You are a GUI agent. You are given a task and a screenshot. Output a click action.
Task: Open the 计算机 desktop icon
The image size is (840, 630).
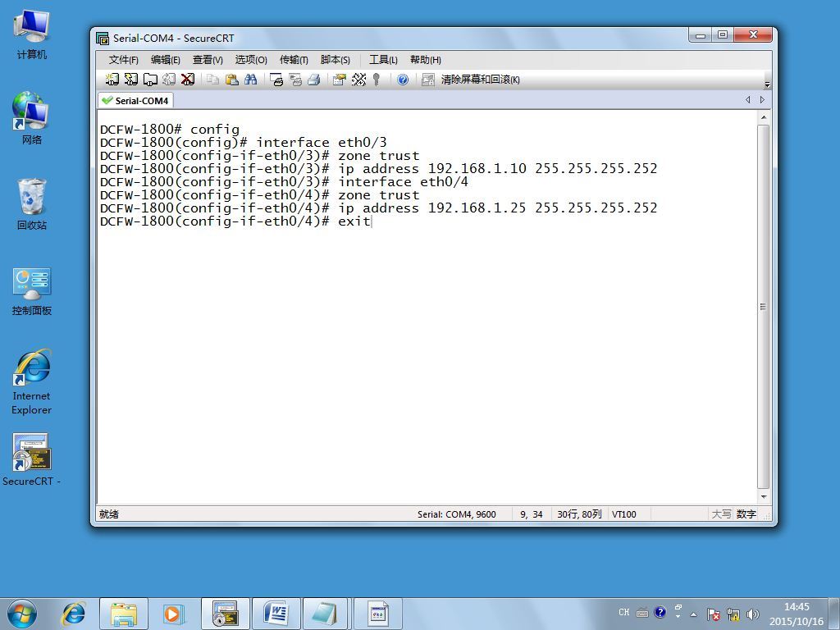coord(32,35)
